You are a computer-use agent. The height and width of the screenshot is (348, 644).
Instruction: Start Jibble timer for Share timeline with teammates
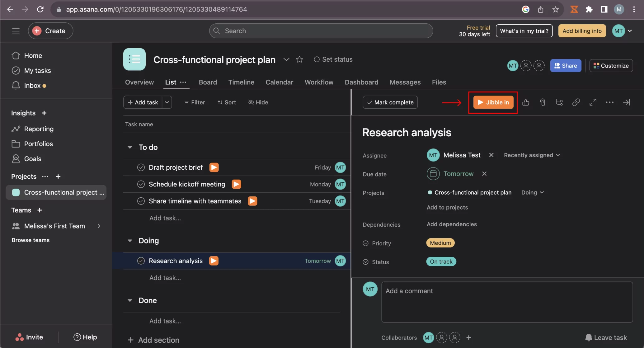pos(252,201)
